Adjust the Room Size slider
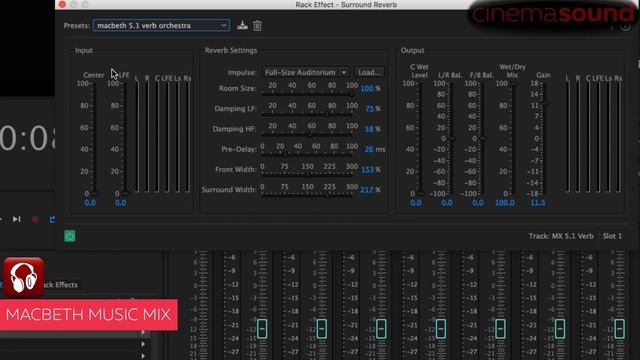The image size is (640, 360). tap(307, 94)
